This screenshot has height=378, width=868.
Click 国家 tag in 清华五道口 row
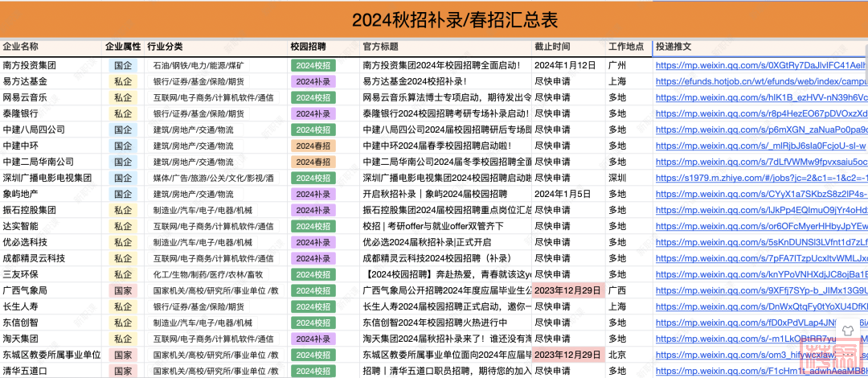[x=123, y=371]
